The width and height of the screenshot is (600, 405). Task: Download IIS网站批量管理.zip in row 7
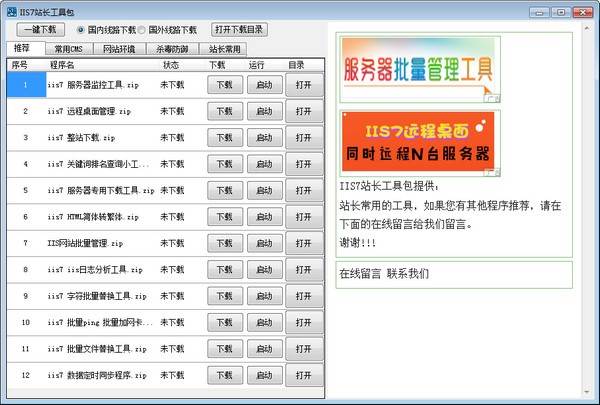225,243
